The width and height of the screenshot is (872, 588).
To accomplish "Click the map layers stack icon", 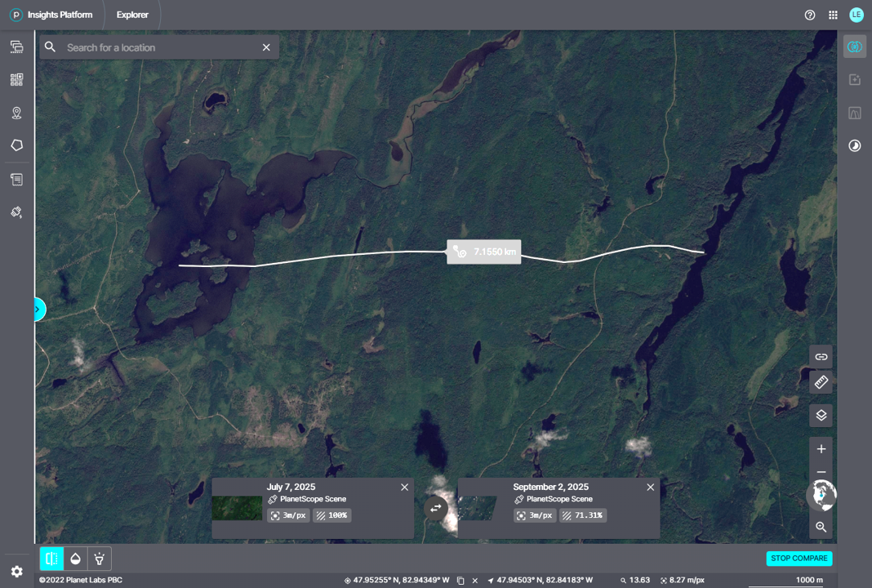I will (x=821, y=415).
